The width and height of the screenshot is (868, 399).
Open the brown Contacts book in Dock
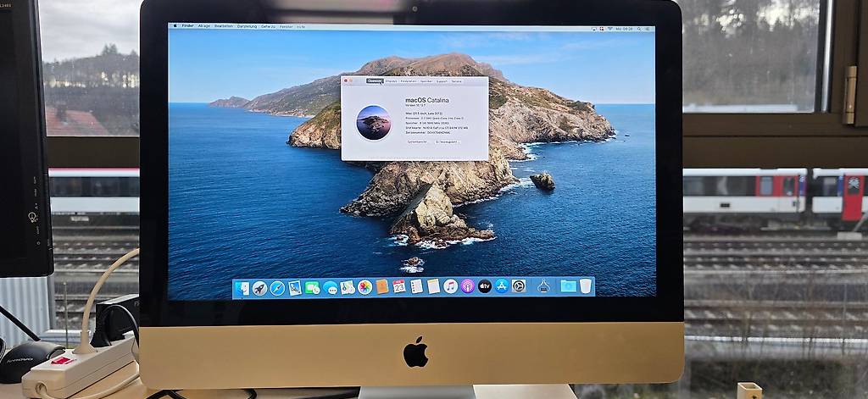tap(382, 286)
